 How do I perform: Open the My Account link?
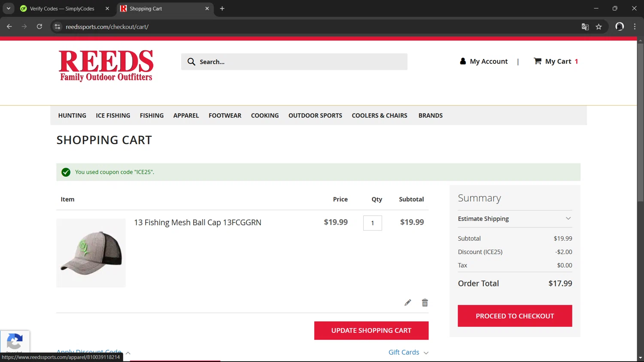(489, 61)
